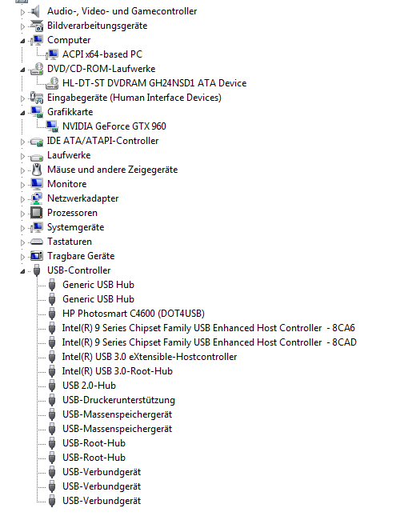Select the 'Prozessoren' category label

(x=72, y=213)
